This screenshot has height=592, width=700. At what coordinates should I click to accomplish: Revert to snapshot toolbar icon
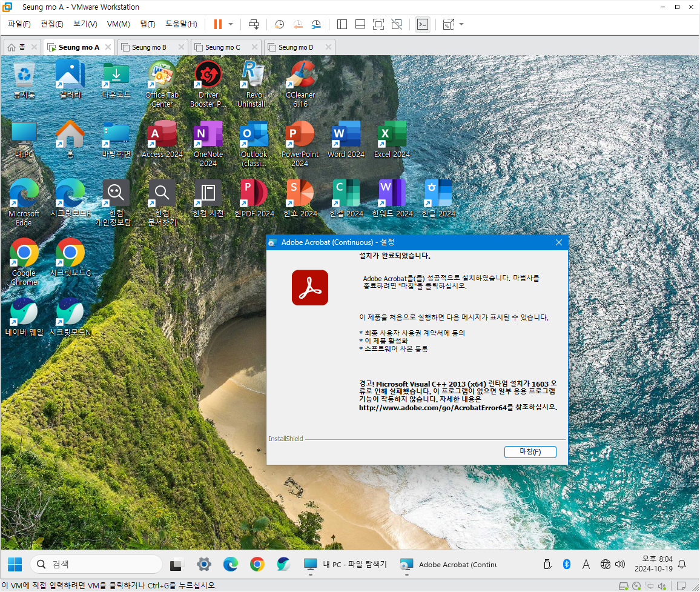[298, 24]
